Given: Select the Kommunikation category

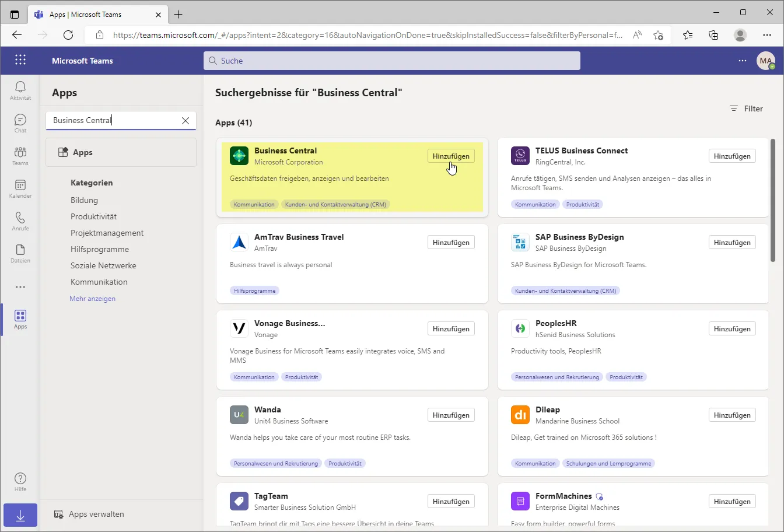Looking at the screenshot, I should click(x=99, y=282).
